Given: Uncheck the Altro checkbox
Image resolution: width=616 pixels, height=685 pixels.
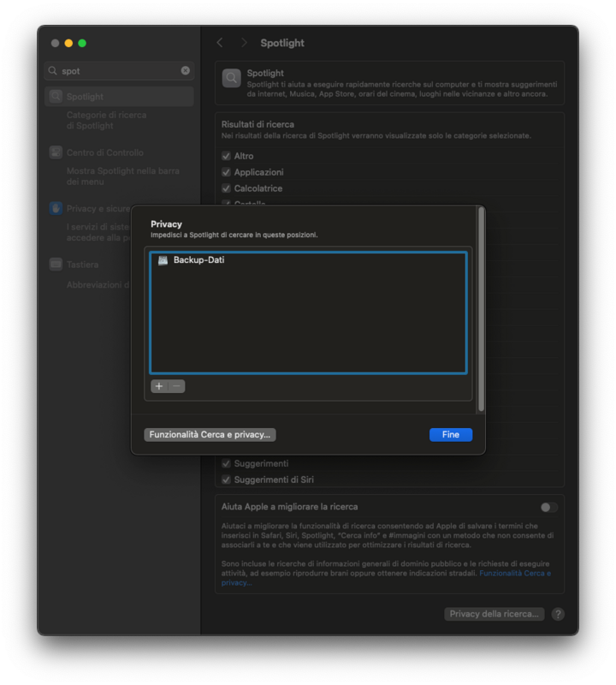Looking at the screenshot, I should coord(226,156).
